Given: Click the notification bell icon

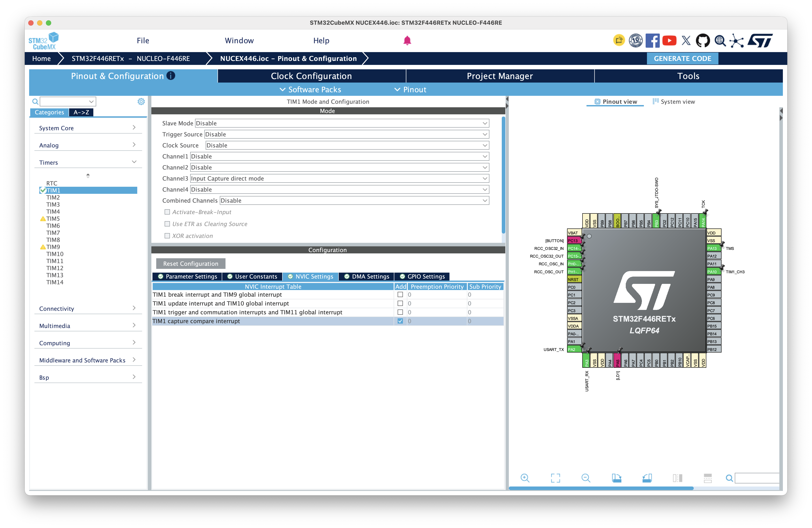Looking at the screenshot, I should 407,41.
